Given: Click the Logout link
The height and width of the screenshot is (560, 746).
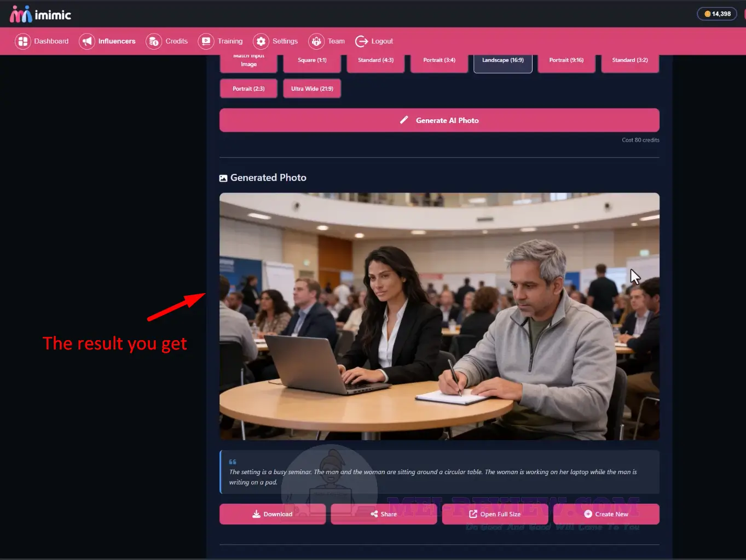Looking at the screenshot, I should [x=374, y=41].
